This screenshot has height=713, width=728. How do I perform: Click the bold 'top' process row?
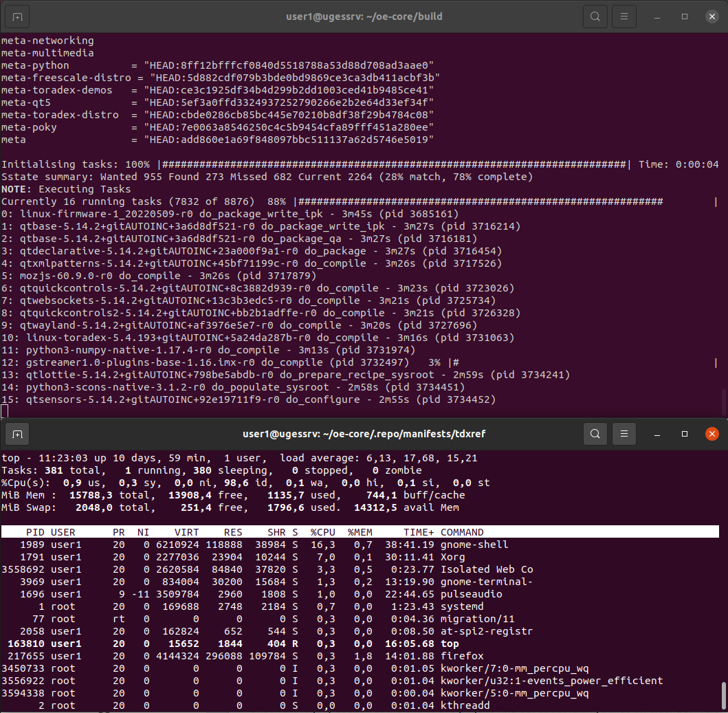point(360,644)
